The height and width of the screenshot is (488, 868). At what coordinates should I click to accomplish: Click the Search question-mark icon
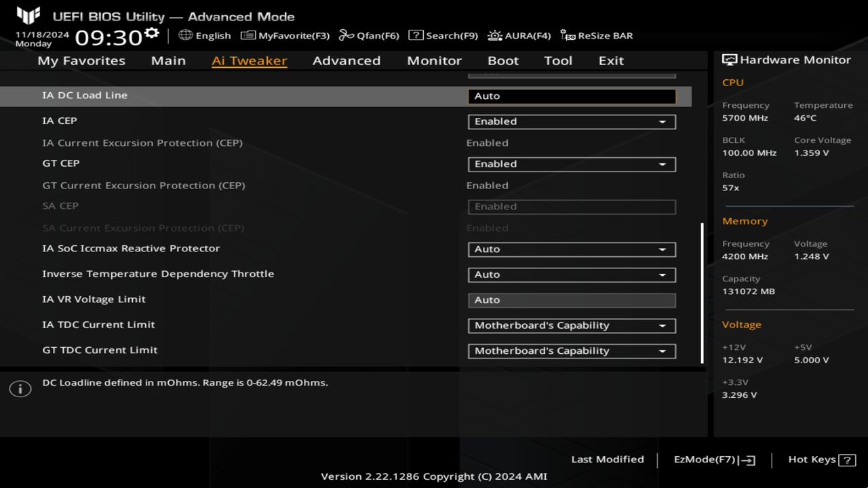(x=416, y=35)
